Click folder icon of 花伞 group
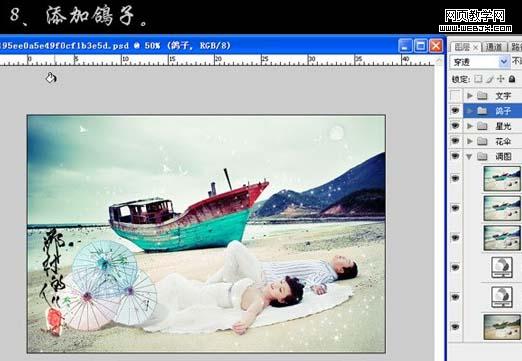Screen dimensions: 522x361 pyautogui.click(x=482, y=141)
